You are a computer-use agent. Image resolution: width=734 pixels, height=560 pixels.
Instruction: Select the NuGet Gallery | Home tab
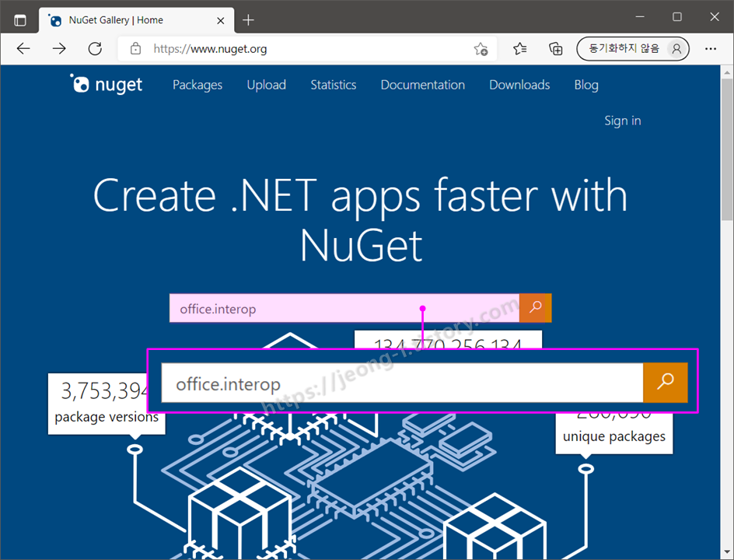point(136,20)
